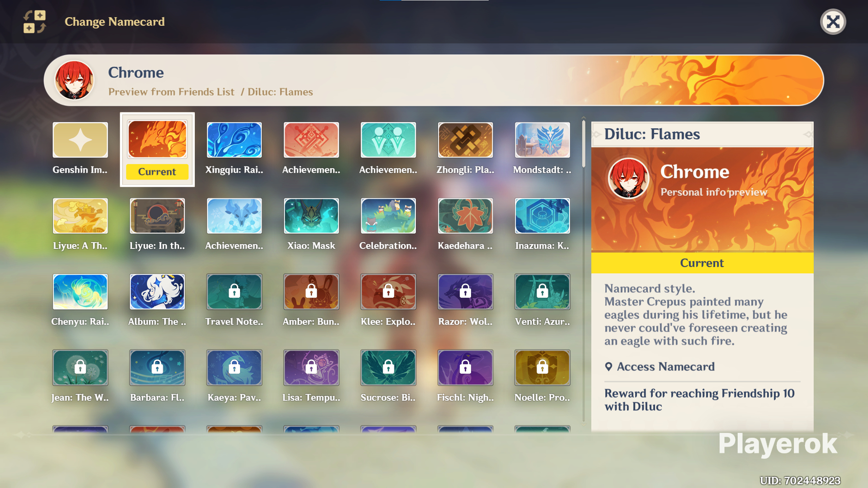Click the yellow Current button in details panel
The image size is (868, 488).
[x=702, y=263]
